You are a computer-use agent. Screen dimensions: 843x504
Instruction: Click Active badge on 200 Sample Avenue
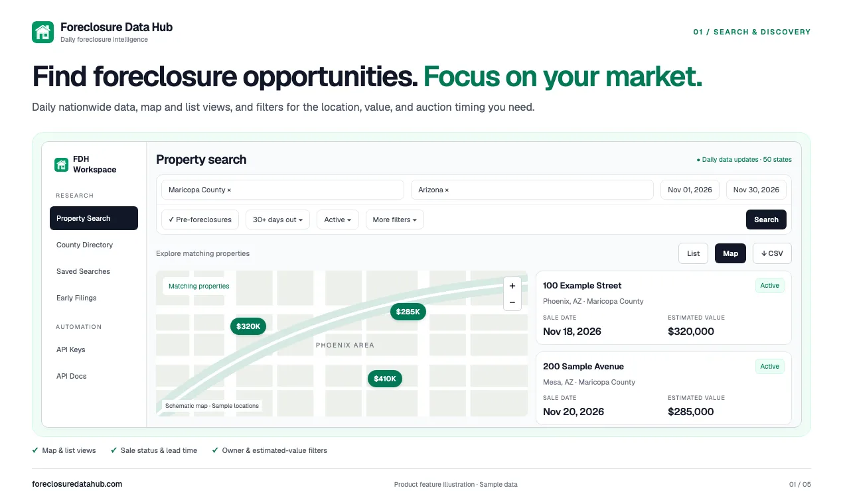770,366
